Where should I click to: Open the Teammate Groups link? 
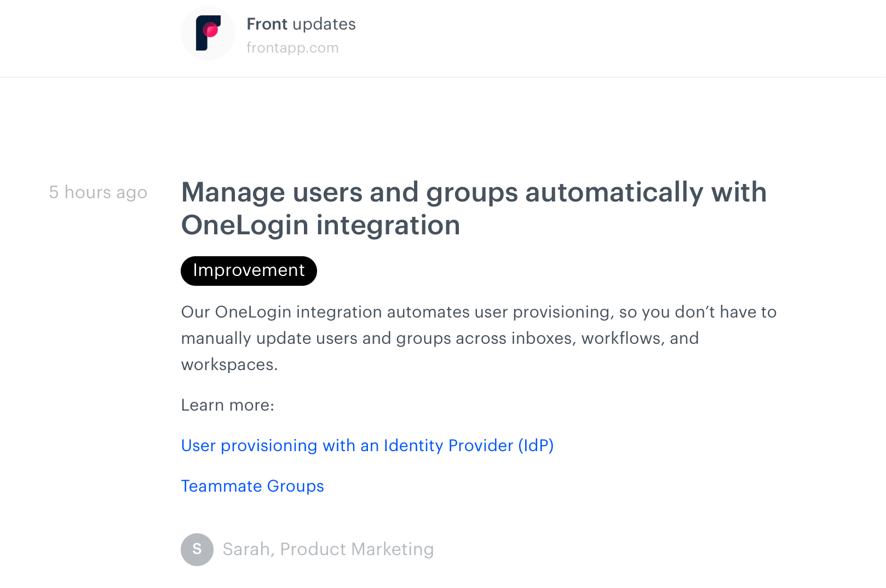252,486
